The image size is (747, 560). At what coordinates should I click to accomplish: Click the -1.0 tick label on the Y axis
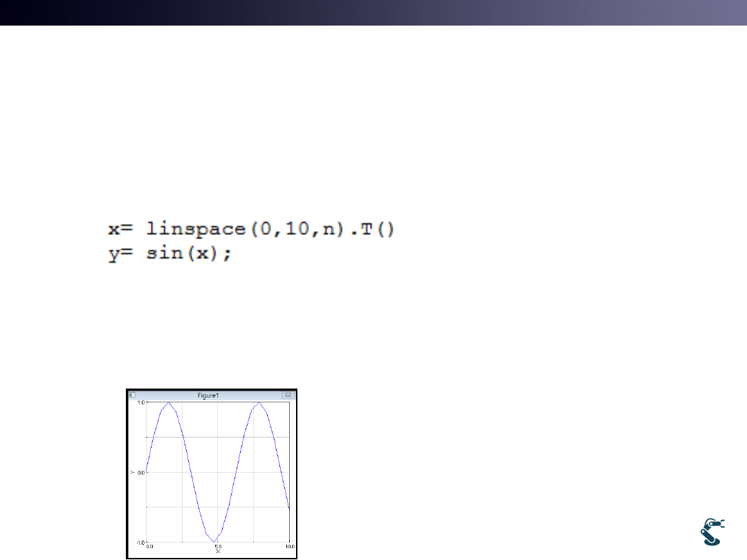pyautogui.click(x=140, y=542)
